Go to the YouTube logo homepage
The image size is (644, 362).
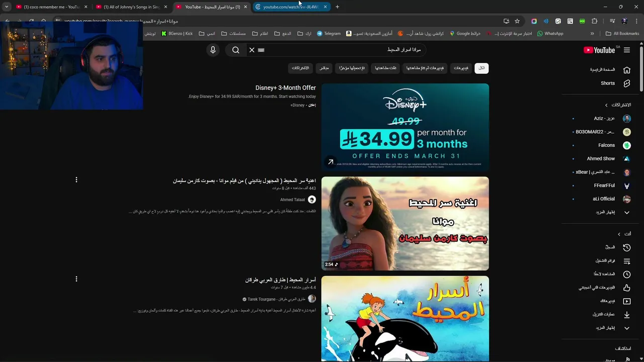[x=599, y=50]
